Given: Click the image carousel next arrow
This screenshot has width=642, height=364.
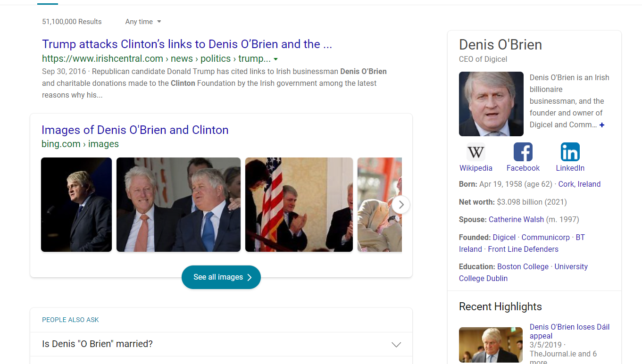Looking at the screenshot, I should coord(401,205).
